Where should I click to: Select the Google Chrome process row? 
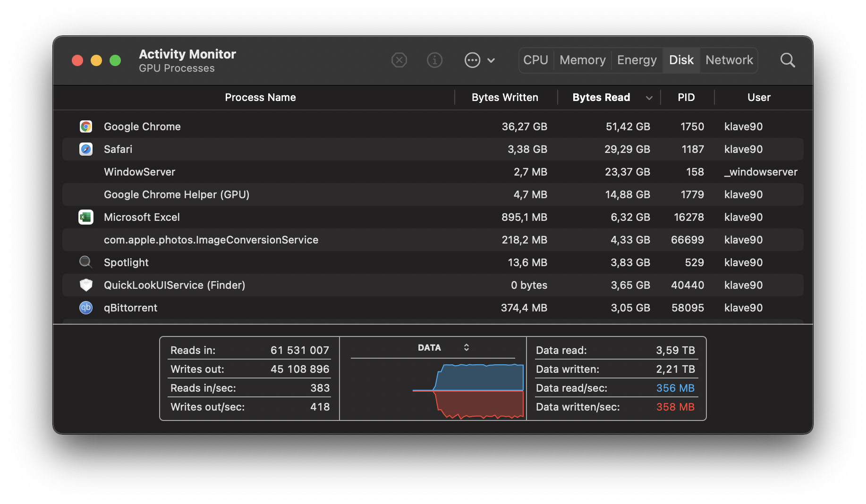[x=433, y=126]
